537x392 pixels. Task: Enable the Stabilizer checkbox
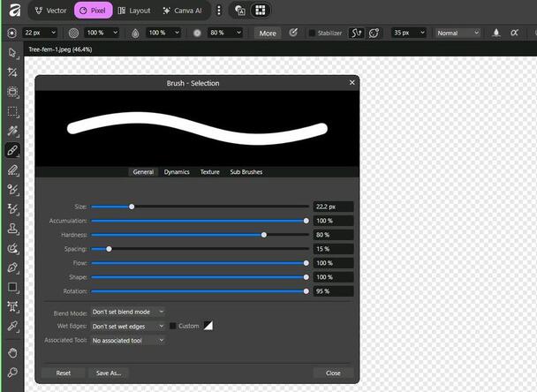312,33
